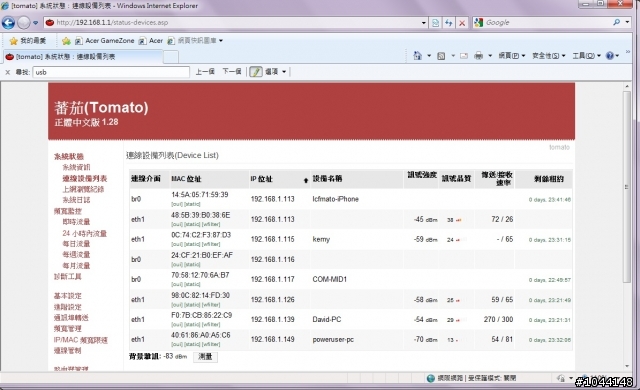Open 連線設備列表 in the sidebar
Viewport: 640px width, 390px height.
84,178
